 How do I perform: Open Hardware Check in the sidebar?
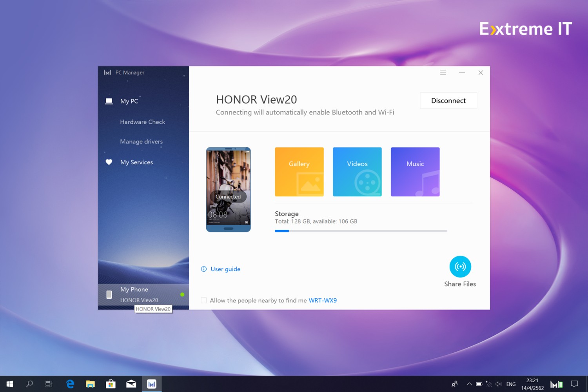(143, 122)
